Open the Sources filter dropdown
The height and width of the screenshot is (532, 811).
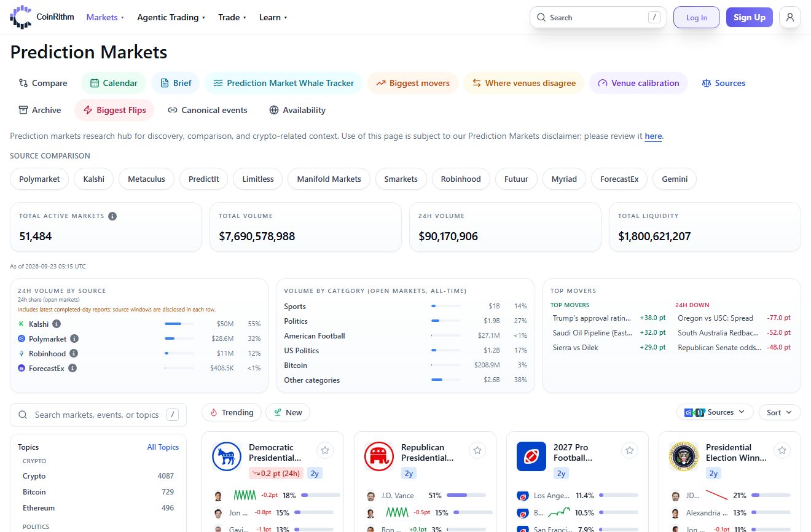click(x=715, y=412)
